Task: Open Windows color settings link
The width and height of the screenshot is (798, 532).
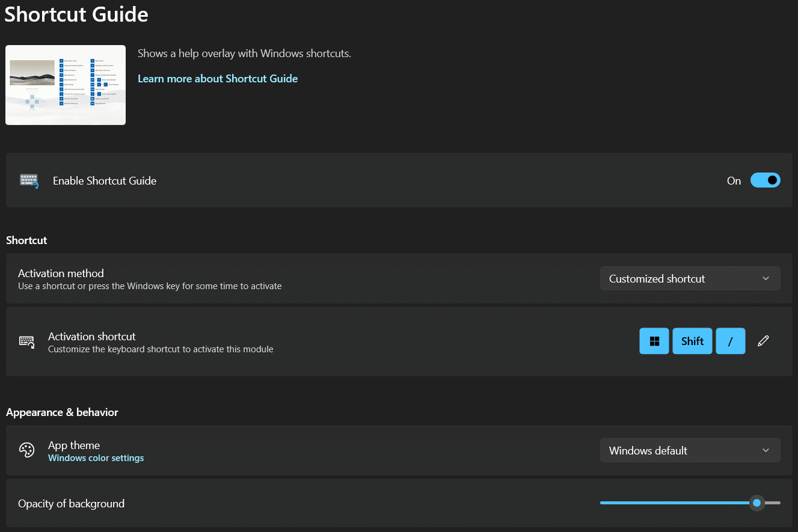Action: click(x=96, y=458)
